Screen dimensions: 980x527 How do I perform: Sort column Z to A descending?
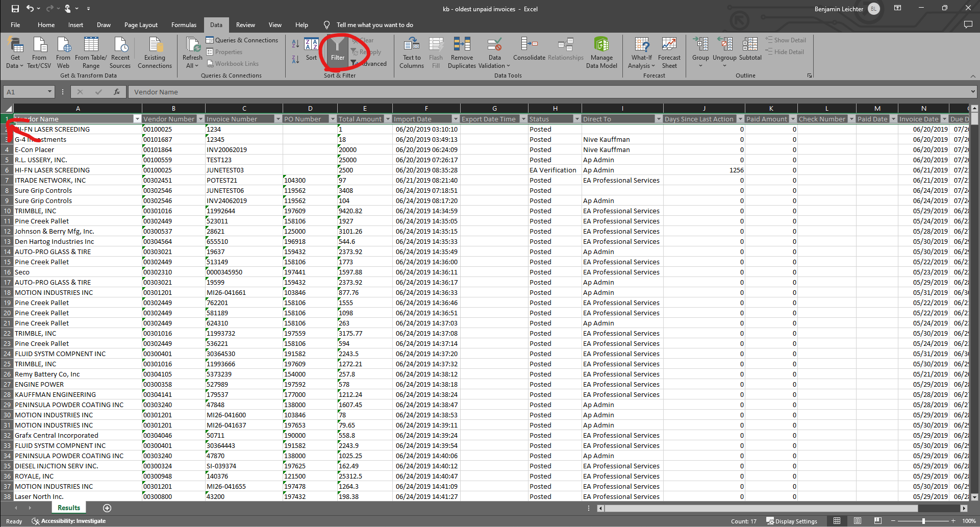(295, 59)
